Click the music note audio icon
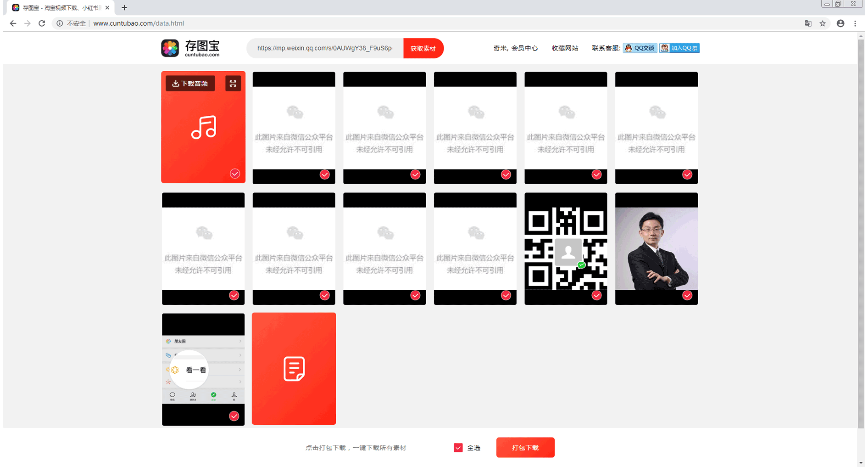The image size is (868, 467). (x=204, y=127)
